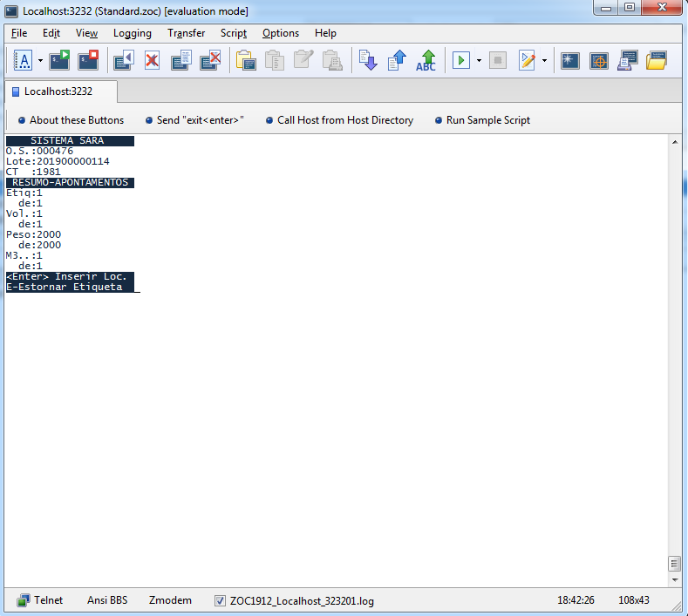Click About these Buttons

pyautogui.click(x=72, y=120)
